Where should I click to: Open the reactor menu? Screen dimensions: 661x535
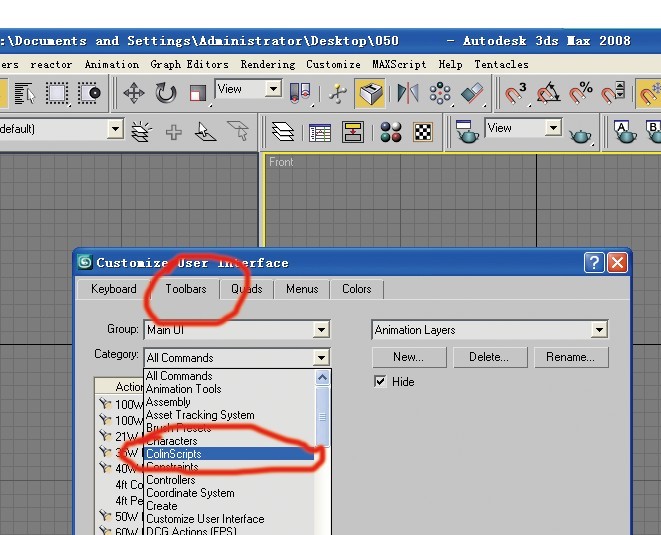pyautogui.click(x=51, y=65)
